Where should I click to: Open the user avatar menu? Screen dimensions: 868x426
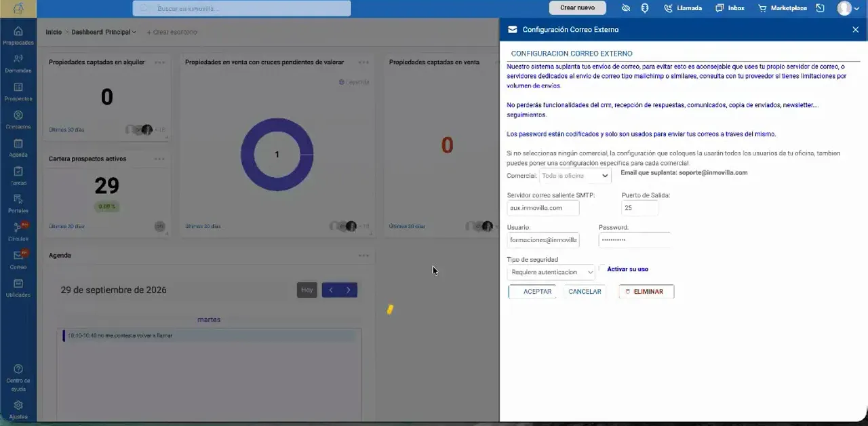(848, 8)
